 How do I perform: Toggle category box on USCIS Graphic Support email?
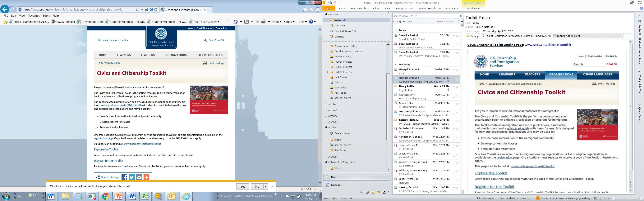pos(454,113)
